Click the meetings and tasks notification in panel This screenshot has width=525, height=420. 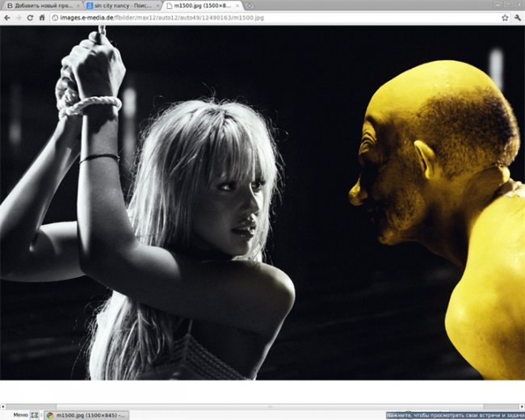tap(454, 414)
